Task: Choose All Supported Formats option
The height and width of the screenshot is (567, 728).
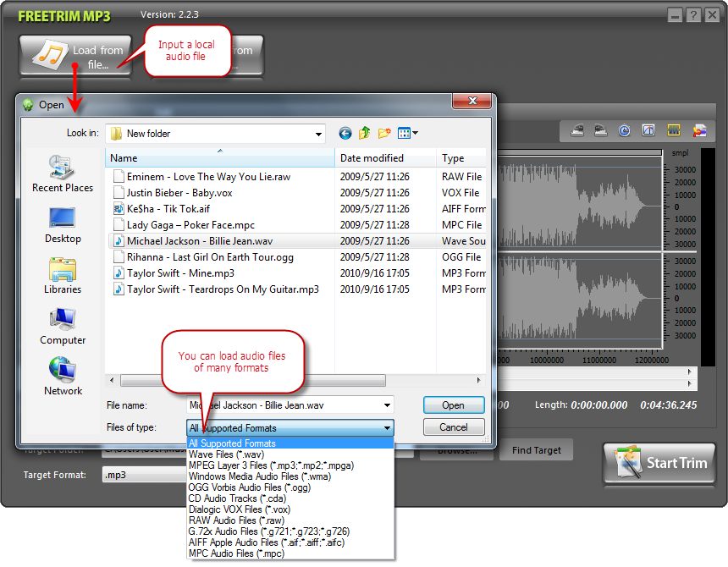Action: (290, 443)
